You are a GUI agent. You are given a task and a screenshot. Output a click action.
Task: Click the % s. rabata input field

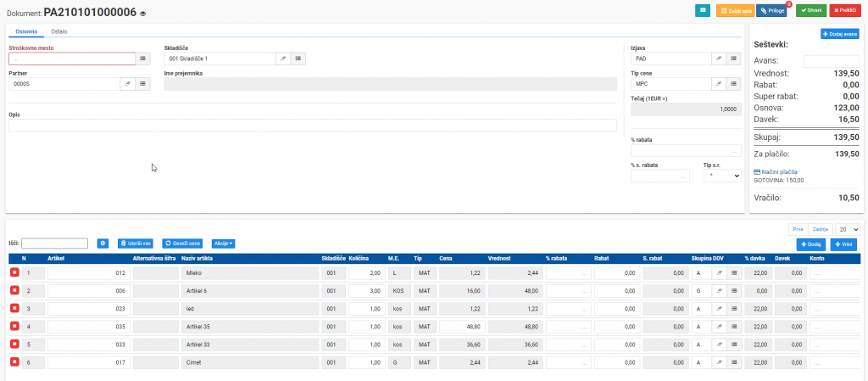click(660, 176)
